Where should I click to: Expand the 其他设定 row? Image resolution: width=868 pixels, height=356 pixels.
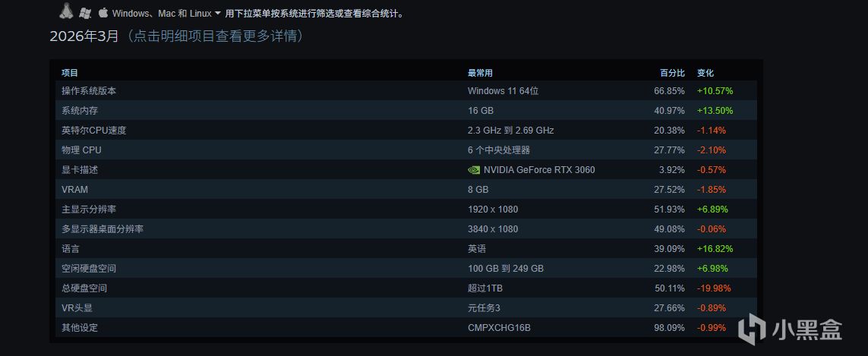[x=80, y=328]
